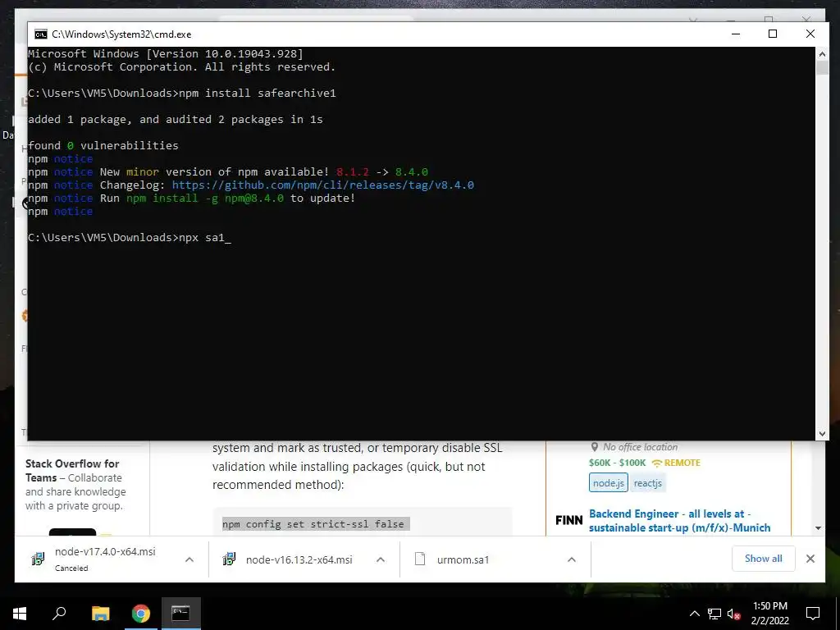The width and height of the screenshot is (840, 630).
Task: Open taskbar Search
Action: click(x=59, y=614)
